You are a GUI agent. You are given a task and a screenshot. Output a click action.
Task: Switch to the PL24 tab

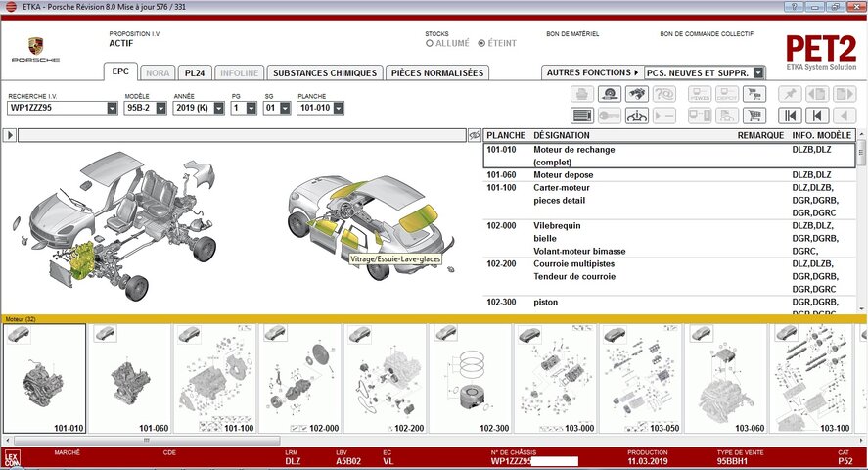(x=195, y=73)
